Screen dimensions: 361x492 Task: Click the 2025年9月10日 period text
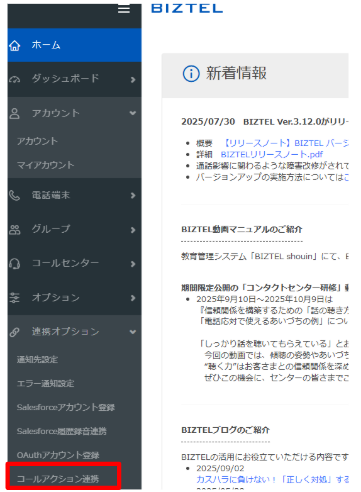click(x=264, y=299)
